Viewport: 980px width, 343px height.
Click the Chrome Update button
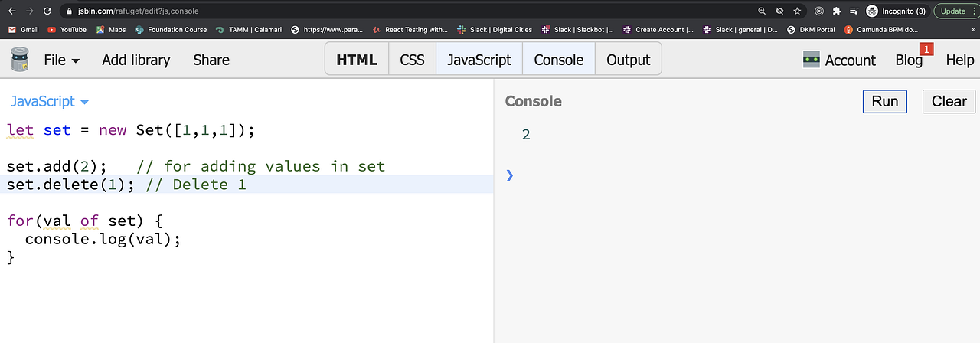click(955, 11)
